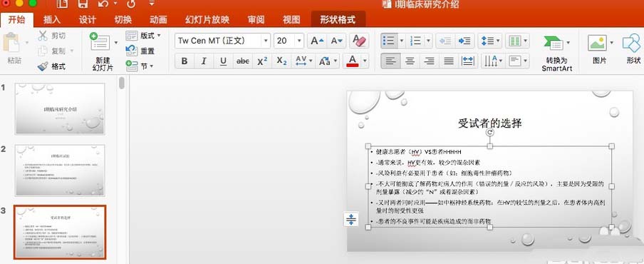Click the Redo arrow in title bar

point(131,4)
